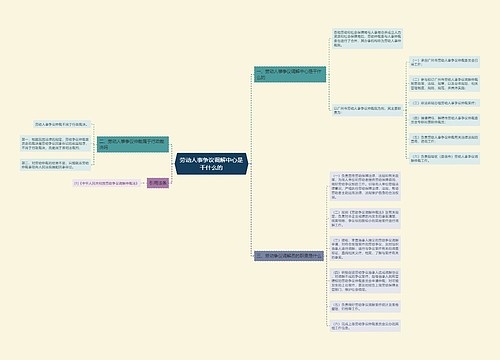
Task: Click mediator duty (五), the two-line lavender box
Action: click(x=365, y=307)
